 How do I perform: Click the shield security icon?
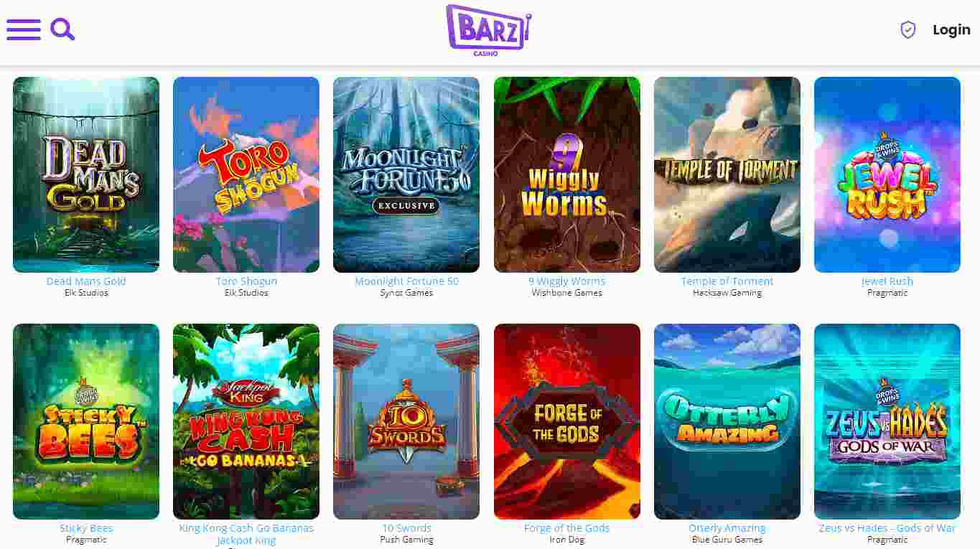908,29
